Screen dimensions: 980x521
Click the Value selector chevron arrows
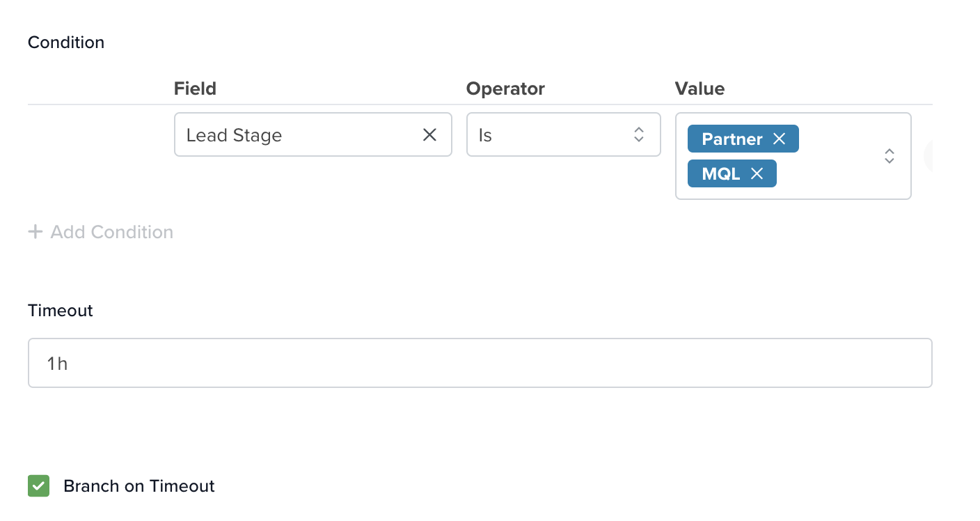tap(889, 156)
